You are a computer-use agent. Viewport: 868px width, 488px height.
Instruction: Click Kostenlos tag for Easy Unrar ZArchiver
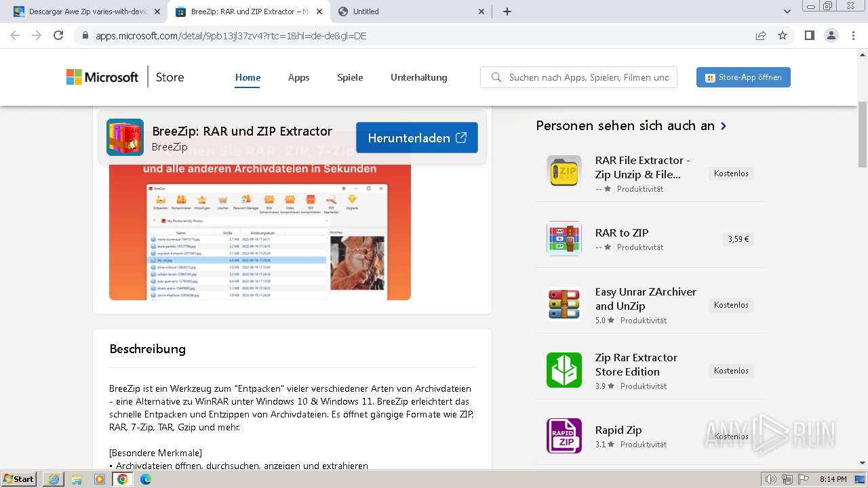731,305
